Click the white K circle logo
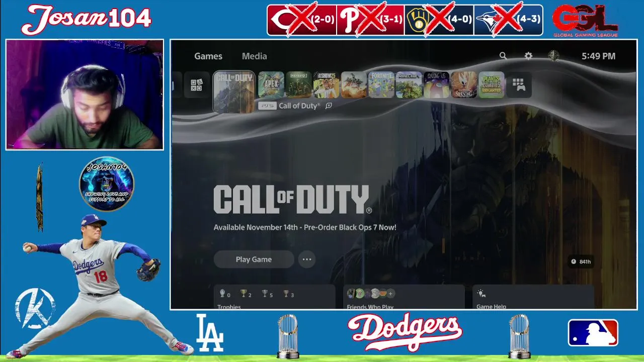This screenshot has height=362, width=644. [x=35, y=308]
